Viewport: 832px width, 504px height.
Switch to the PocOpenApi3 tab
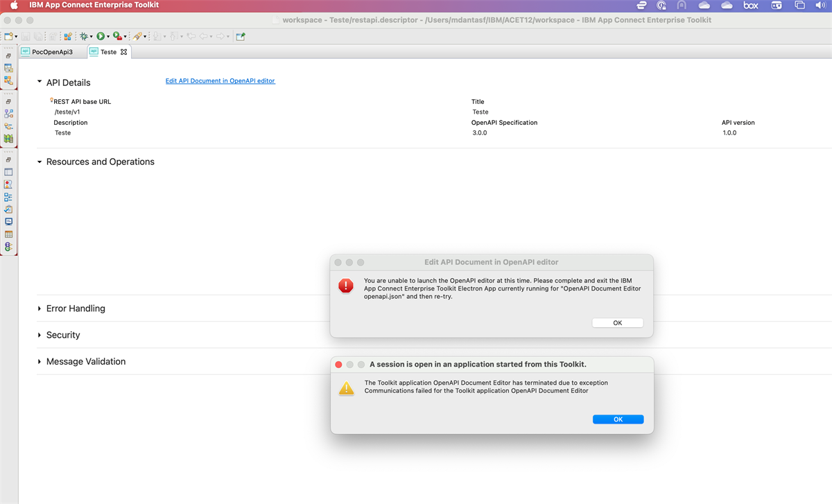(x=52, y=52)
